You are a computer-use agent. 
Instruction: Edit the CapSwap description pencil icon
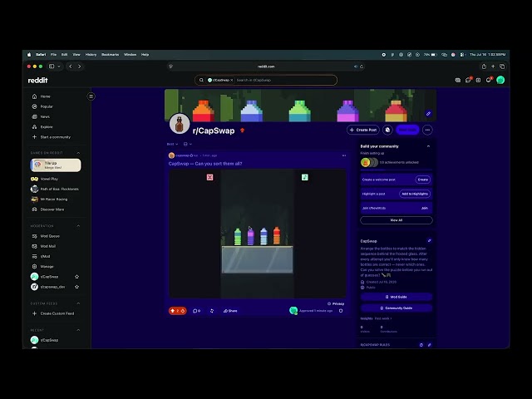[x=429, y=240]
